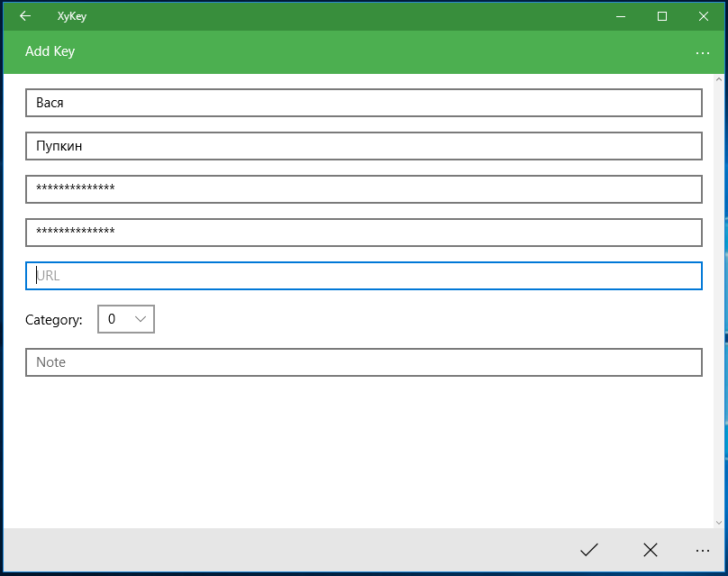Confirm the new key with the checkmark
The image size is (728, 576).
588,550
